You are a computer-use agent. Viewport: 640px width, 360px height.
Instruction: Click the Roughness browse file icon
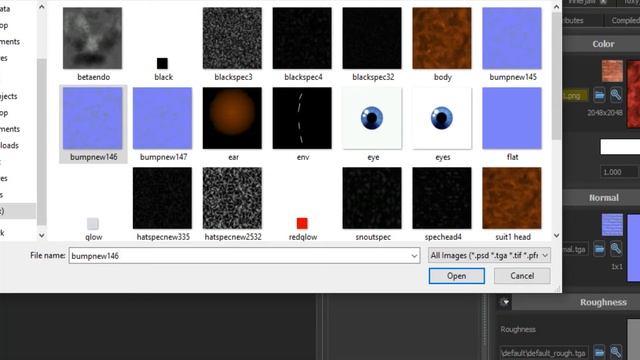pyautogui.click(x=599, y=352)
